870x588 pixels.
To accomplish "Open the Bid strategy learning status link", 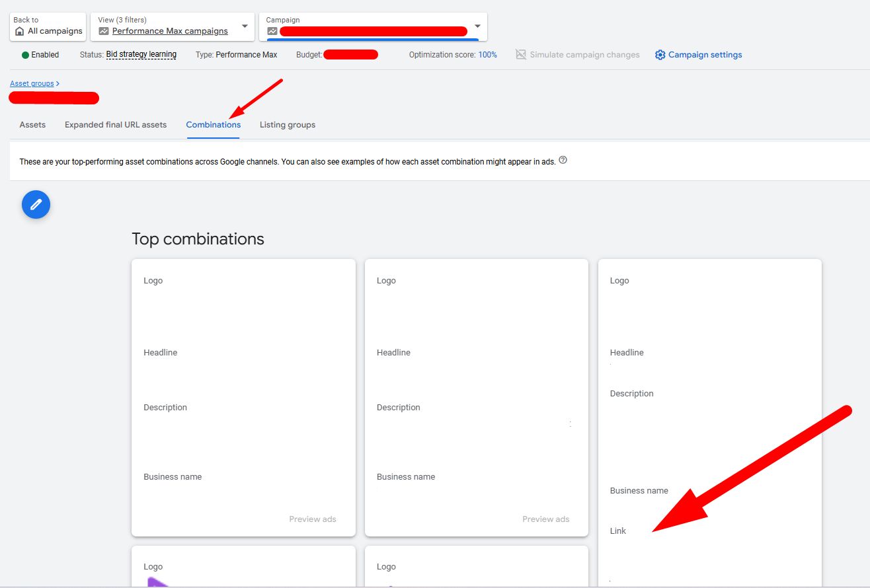I will pyautogui.click(x=141, y=55).
